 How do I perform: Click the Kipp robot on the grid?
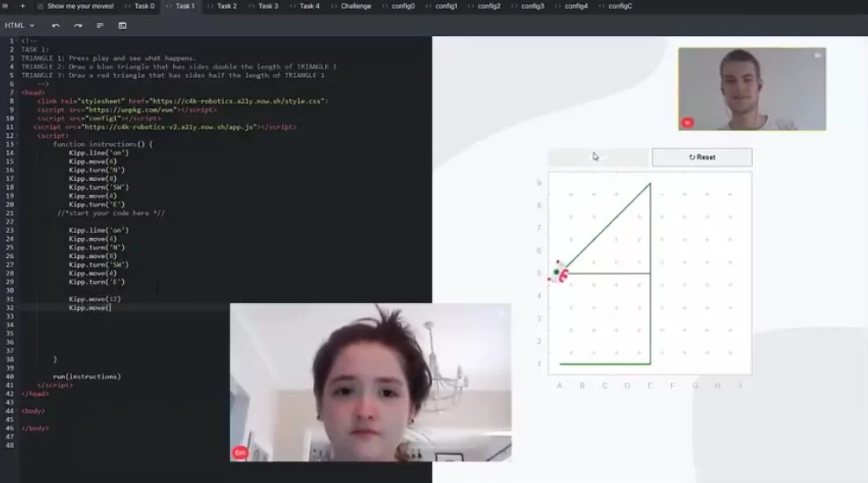click(x=559, y=272)
